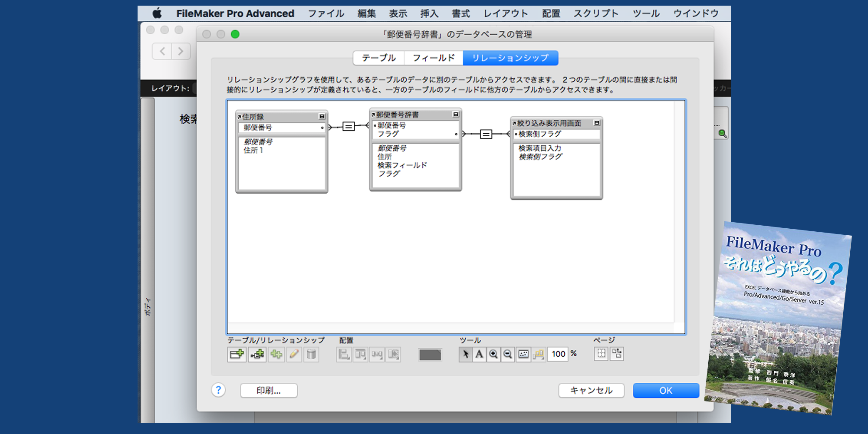Click the blue help question mark icon
This screenshot has width=868, height=434.
(218, 390)
